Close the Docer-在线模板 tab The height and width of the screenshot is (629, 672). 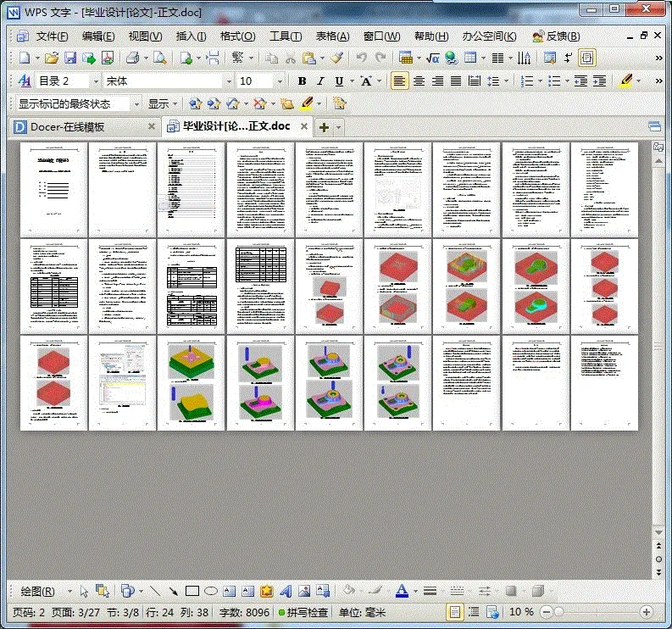pos(152,126)
